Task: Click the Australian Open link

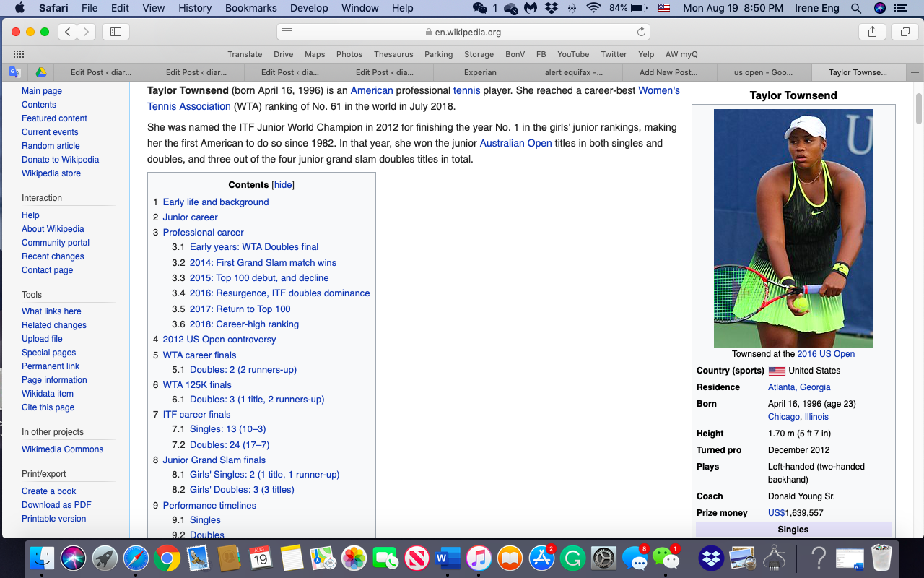Action: (515, 143)
